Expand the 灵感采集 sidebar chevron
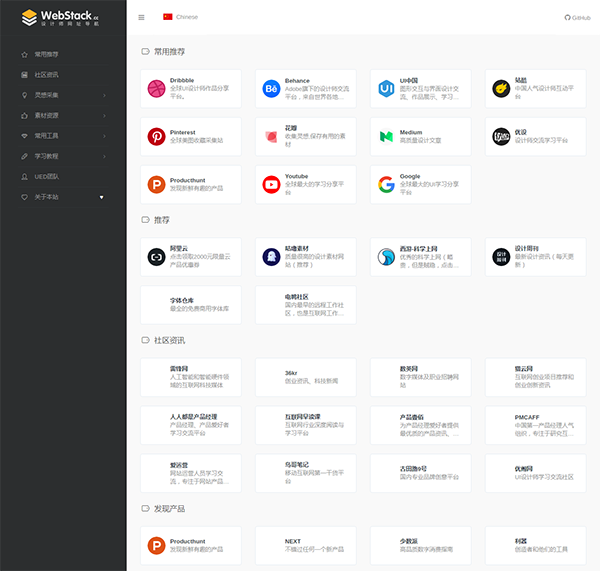The width and height of the screenshot is (600, 571). [104, 95]
